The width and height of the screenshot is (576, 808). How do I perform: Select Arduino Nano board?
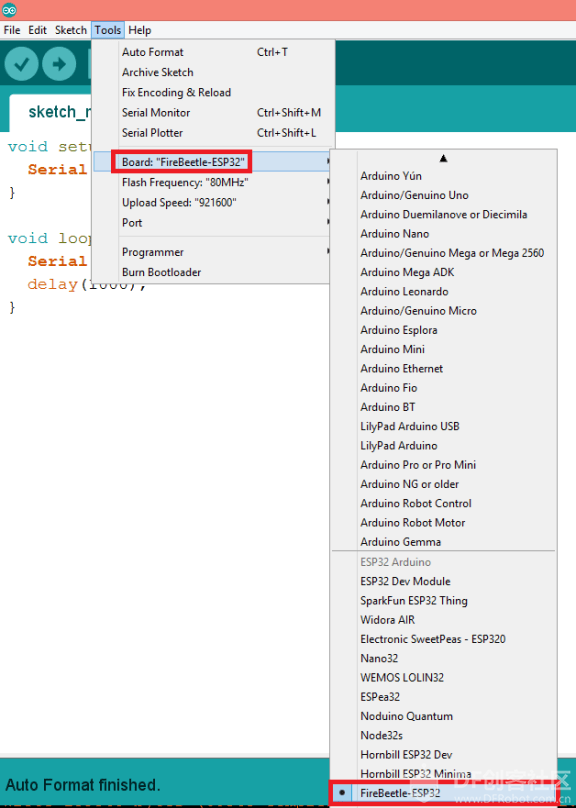[x=443, y=233]
